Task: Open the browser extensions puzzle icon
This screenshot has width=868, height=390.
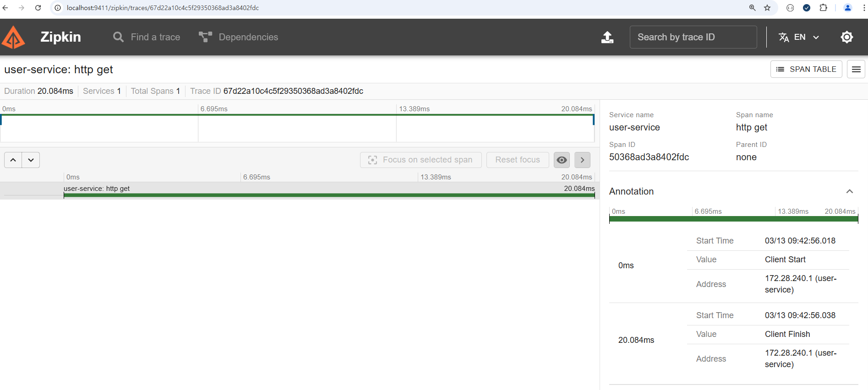Action: click(x=823, y=8)
